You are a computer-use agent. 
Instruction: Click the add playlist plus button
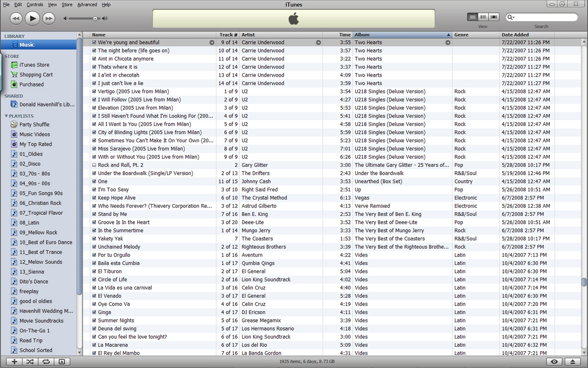coord(14,362)
